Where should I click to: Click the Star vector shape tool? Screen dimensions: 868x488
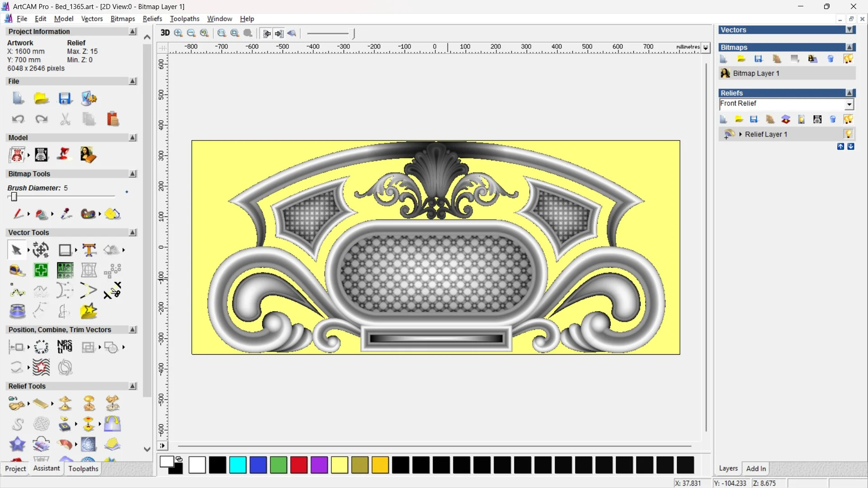coord(89,311)
